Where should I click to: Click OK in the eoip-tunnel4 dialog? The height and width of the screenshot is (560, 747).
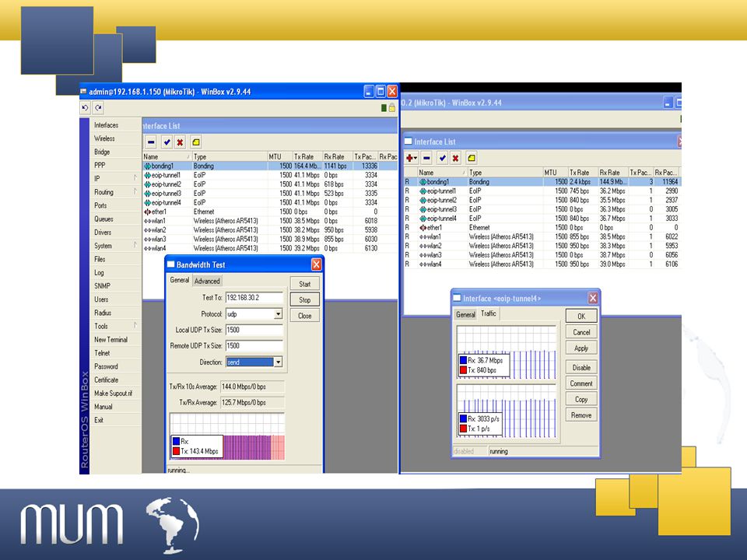[581, 317]
